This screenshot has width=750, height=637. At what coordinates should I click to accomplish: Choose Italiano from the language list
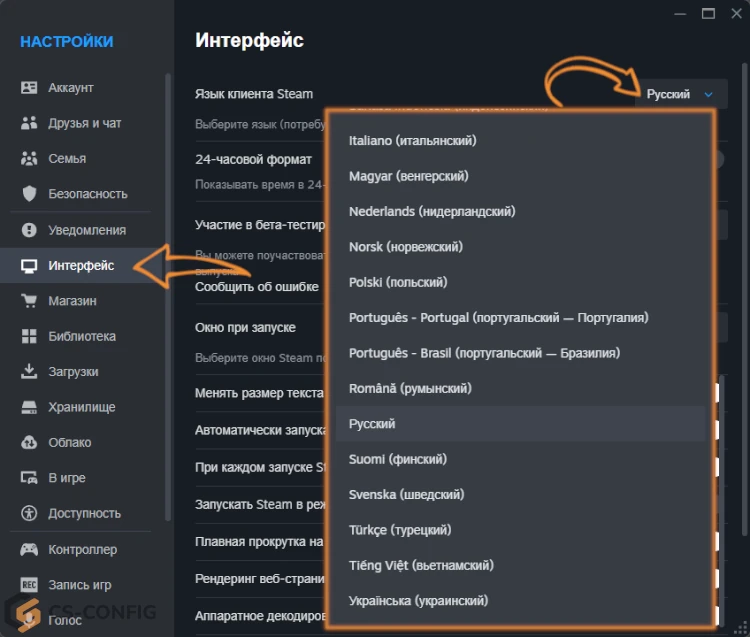pyautogui.click(x=412, y=141)
